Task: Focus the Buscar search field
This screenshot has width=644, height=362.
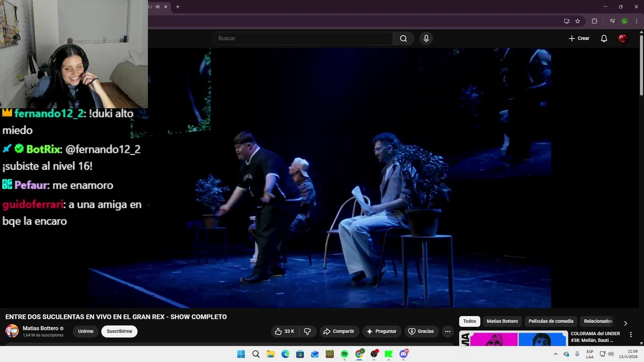Action: 303,38
